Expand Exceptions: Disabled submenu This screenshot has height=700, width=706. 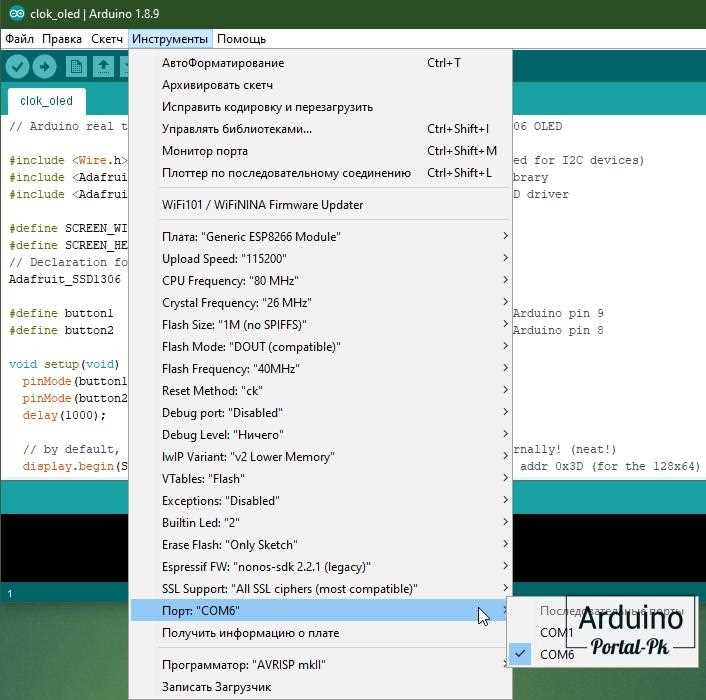point(321,501)
